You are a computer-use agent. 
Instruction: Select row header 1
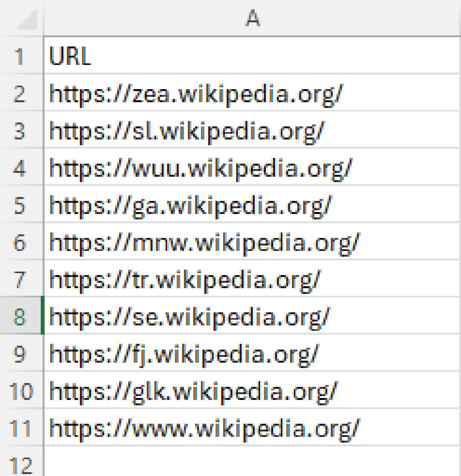click(21, 56)
